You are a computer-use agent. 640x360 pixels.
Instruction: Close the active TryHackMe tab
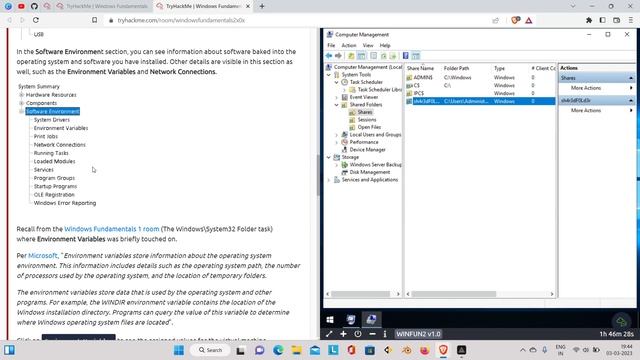[248, 6]
